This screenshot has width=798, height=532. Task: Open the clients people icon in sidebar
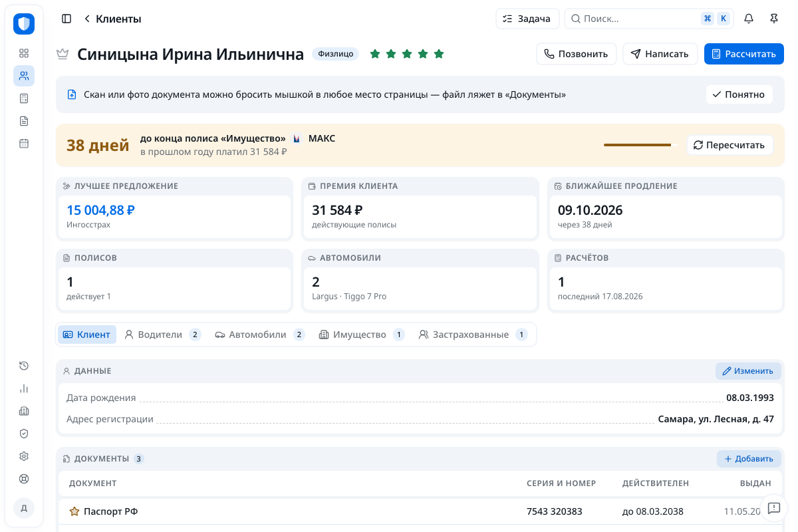(24, 76)
